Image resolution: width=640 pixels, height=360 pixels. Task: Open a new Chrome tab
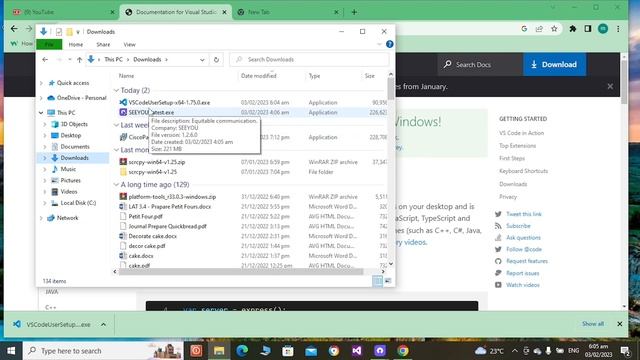pos(354,12)
